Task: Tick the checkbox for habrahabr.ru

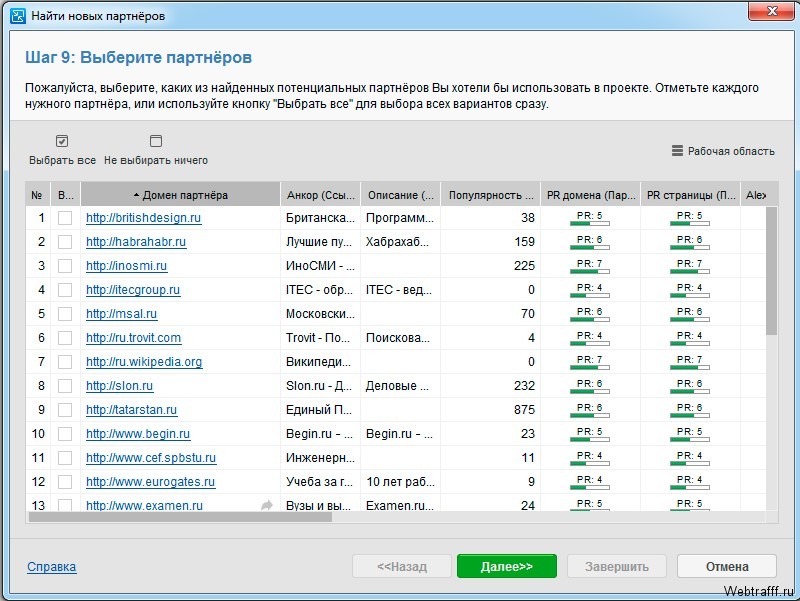Action: pos(65,242)
